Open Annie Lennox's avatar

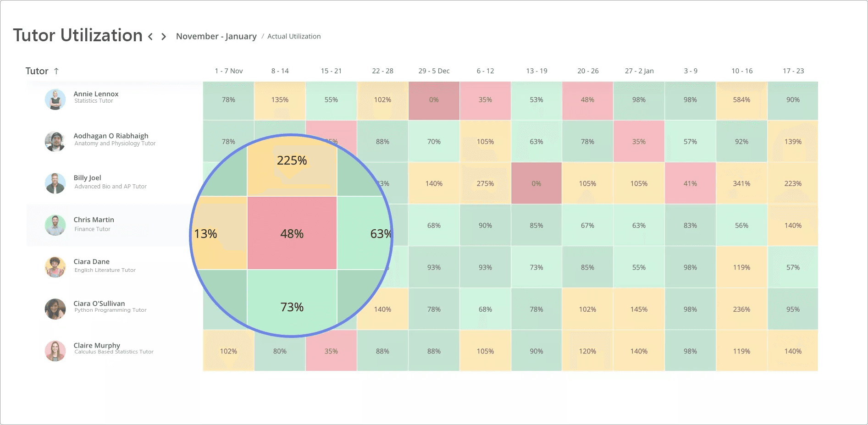coord(55,99)
